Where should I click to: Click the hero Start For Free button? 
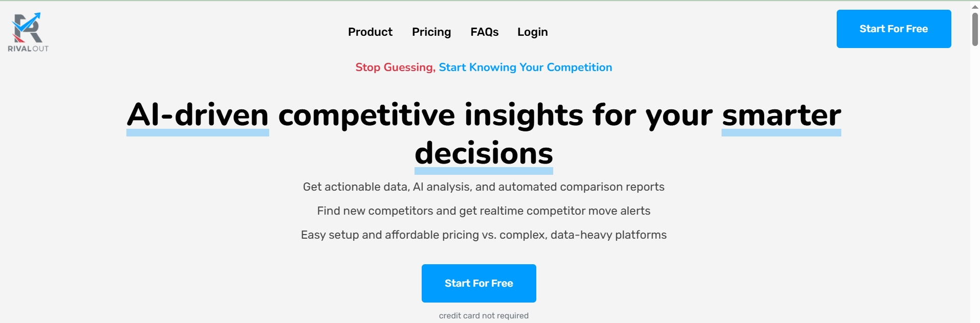(x=478, y=283)
